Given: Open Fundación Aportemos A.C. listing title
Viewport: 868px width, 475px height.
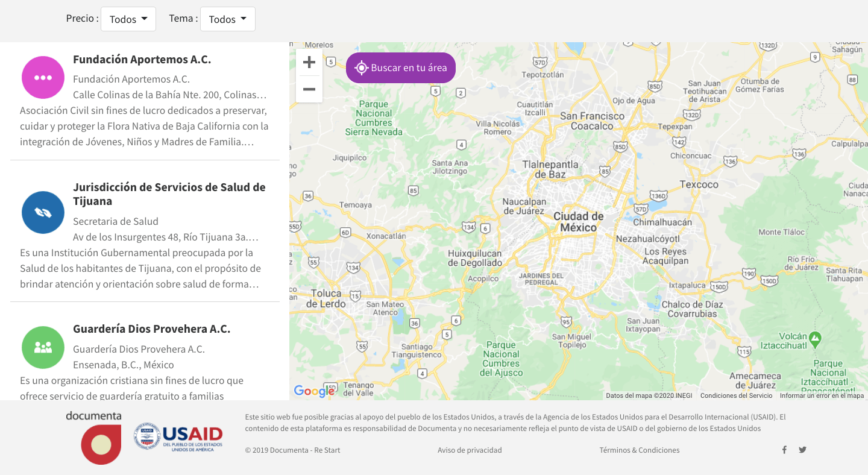Looking at the screenshot, I should point(142,60).
